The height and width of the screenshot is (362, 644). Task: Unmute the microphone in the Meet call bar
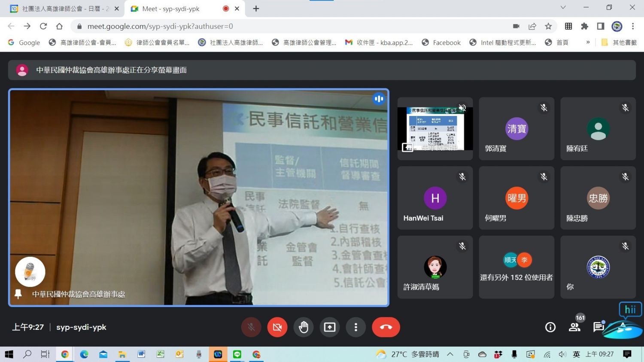[251, 327]
